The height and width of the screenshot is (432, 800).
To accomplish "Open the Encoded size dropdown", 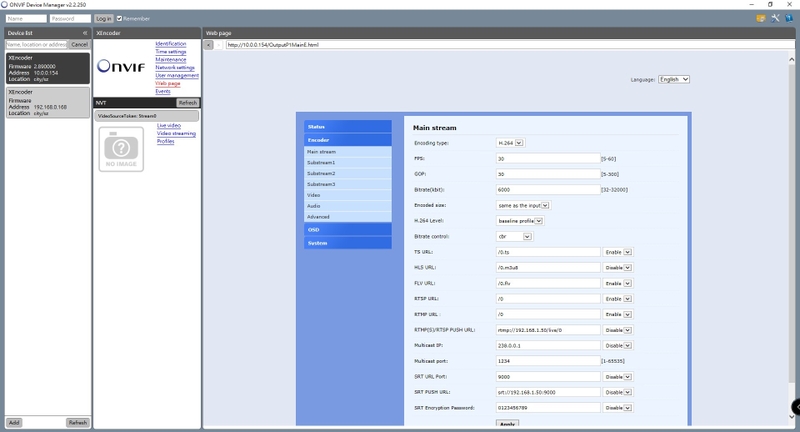I will (523, 206).
